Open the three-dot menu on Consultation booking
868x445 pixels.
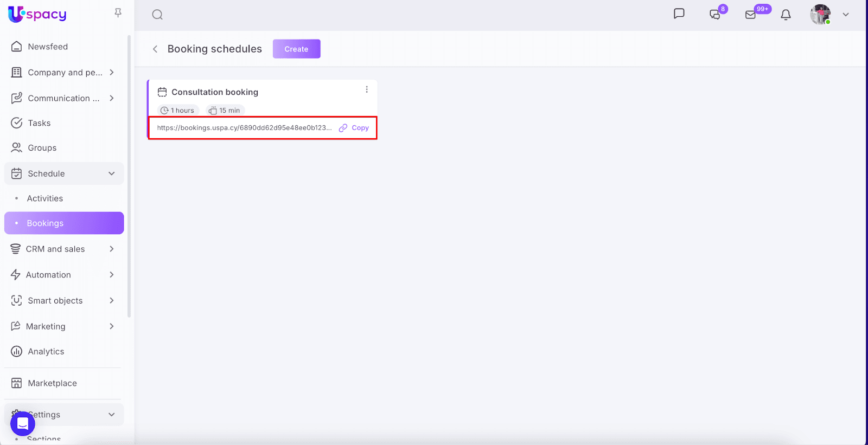click(367, 89)
